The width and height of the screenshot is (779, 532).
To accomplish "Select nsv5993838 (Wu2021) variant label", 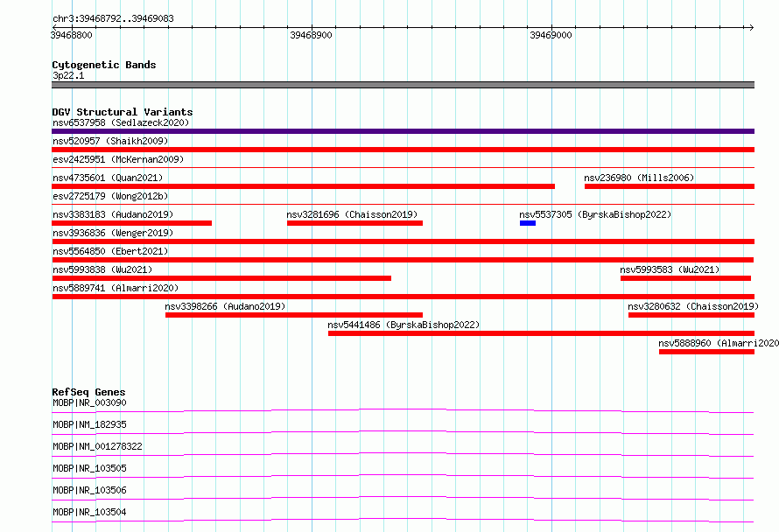I will pyautogui.click(x=102, y=269).
